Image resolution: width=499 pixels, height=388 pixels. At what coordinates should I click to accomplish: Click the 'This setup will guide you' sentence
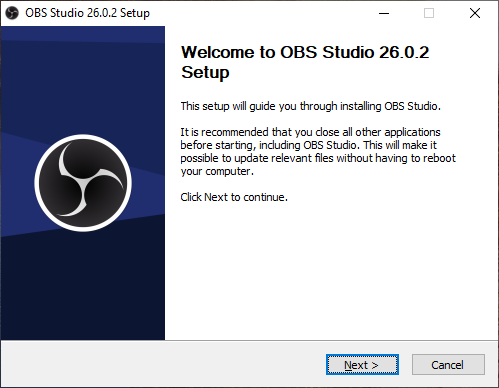pyautogui.click(x=311, y=106)
